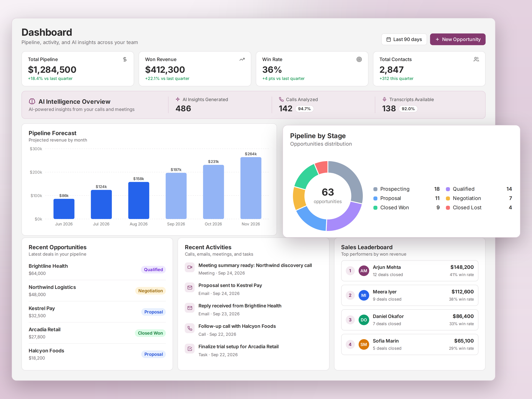The image size is (532, 399).
Task: Click the $148,200 revenue for Arjun Mehta
Action: pos(462,267)
